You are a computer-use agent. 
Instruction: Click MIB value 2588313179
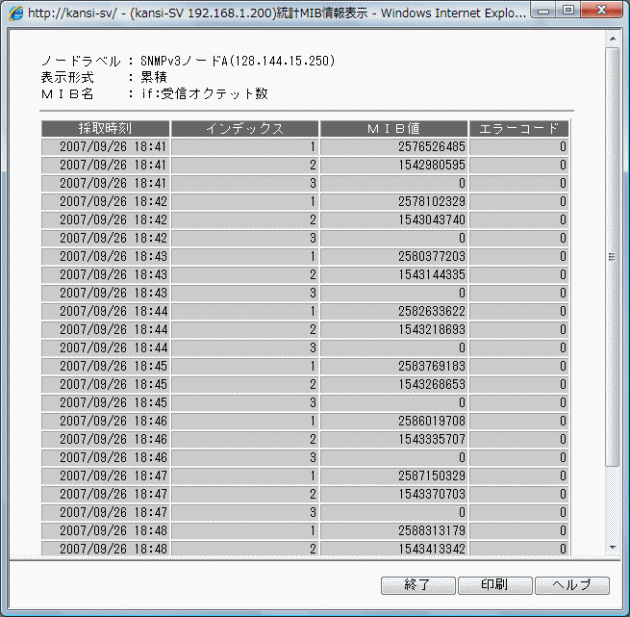(x=432, y=531)
